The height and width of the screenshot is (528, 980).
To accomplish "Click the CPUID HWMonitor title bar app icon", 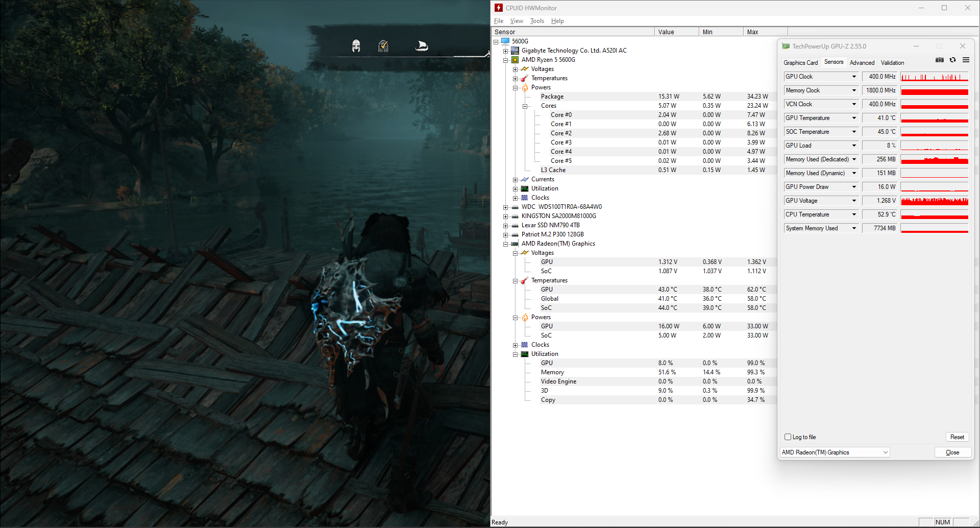I will tap(499, 8).
